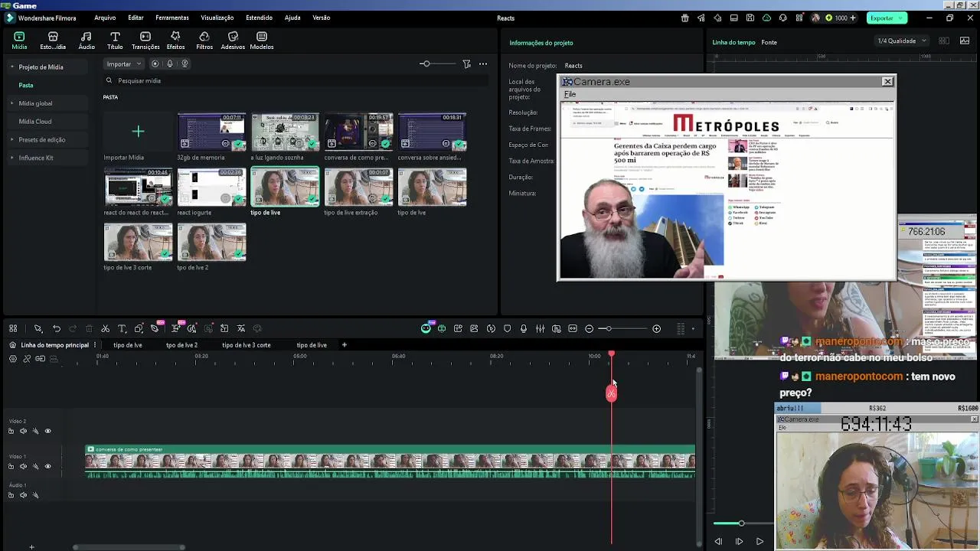Click the preview playback progress slider

point(741,523)
